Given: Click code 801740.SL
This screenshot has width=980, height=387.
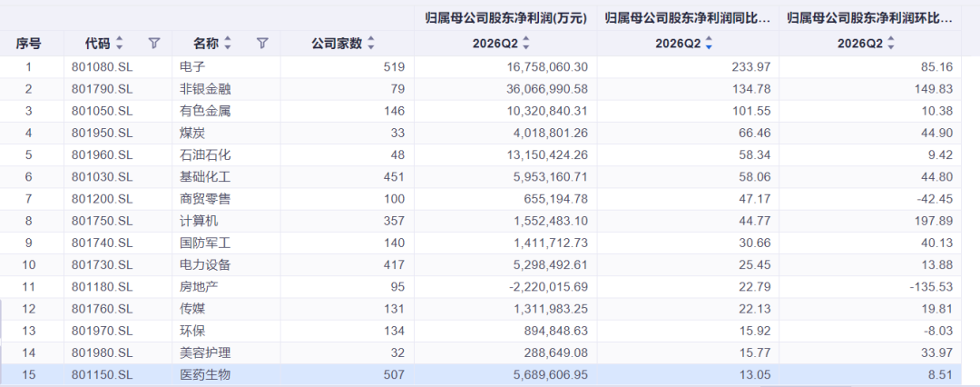Looking at the screenshot, I should (x=102, y=243).
